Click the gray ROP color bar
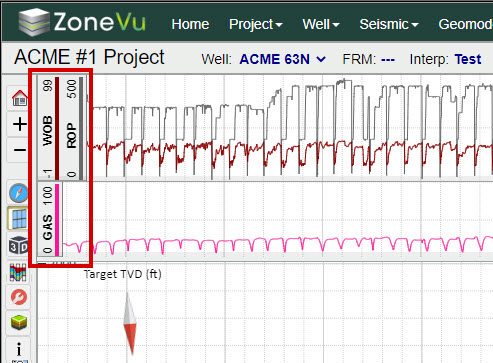 (81, 128)
